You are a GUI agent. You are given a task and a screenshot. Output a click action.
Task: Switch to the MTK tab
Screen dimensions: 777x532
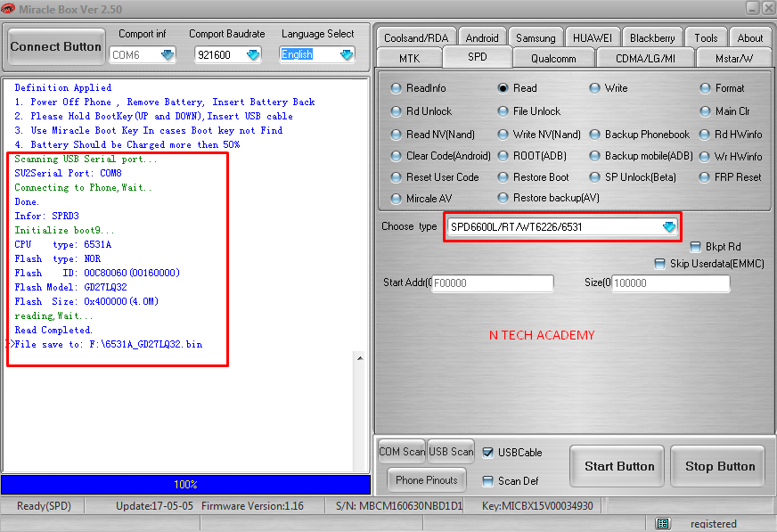coord(409,59)
